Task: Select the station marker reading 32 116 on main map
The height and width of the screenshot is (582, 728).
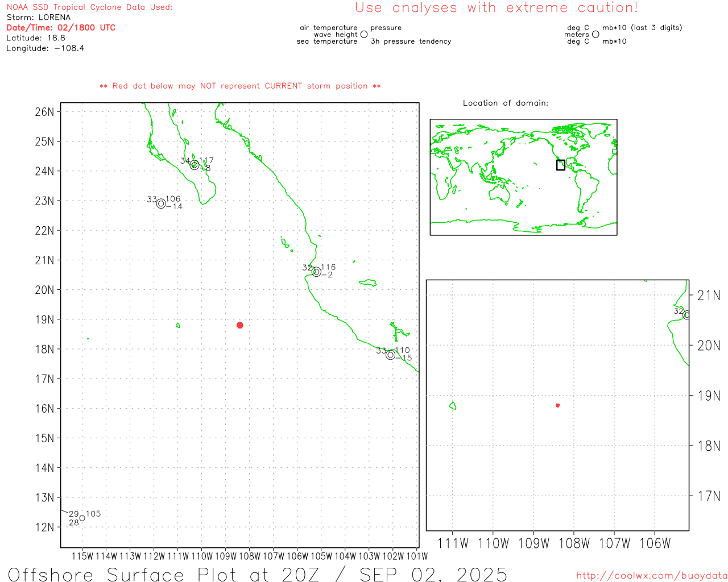Action: [x=316, y=272]
